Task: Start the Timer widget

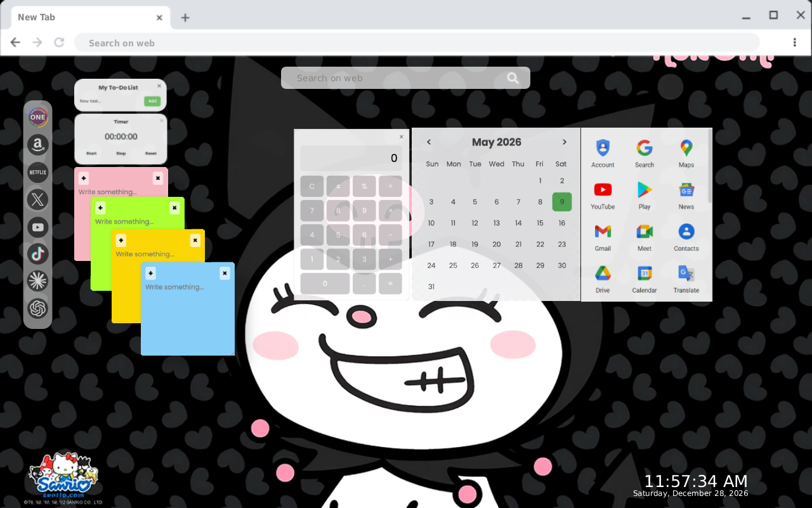Action: click(91, 154)
